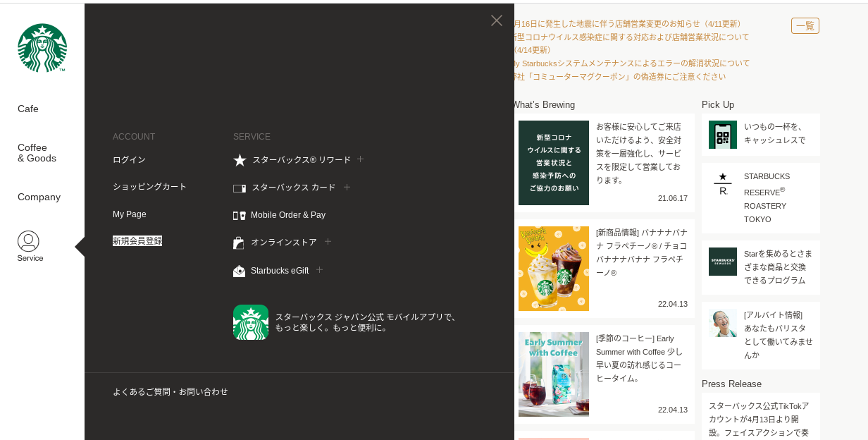Open Mobile Order & Pay link
This screenshot has width=868, height=440.
pos(288,215)
